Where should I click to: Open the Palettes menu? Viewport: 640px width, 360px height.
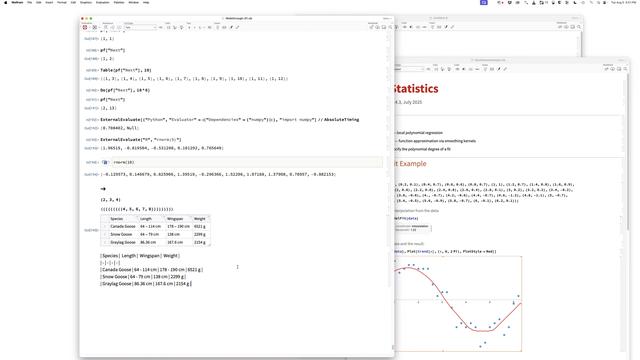(x=119, y=2)
